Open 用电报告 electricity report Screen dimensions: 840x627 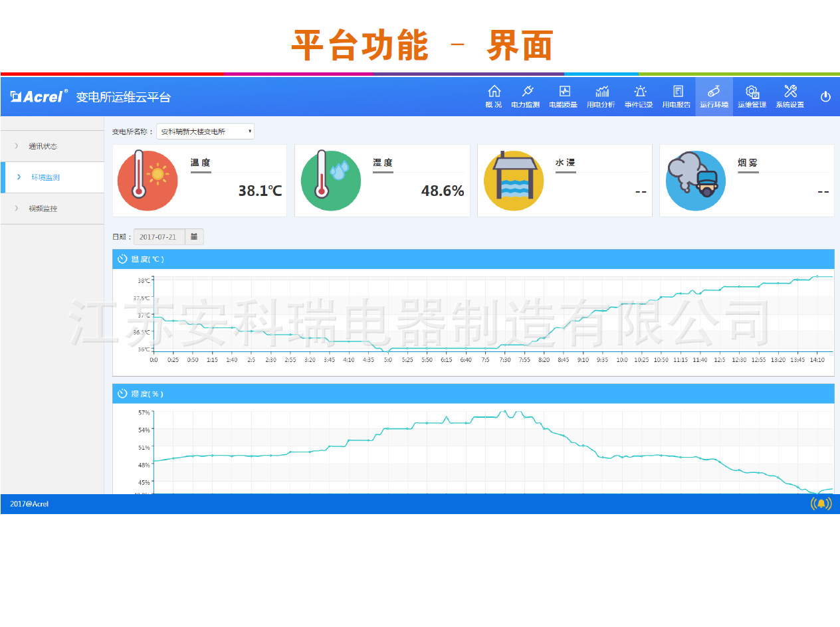click(x=677, y=91)
